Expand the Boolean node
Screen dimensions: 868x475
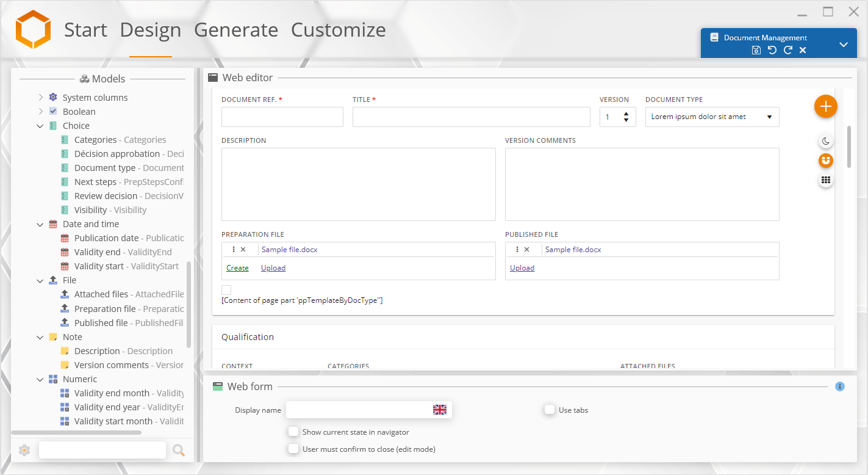(x=40, y=112)
